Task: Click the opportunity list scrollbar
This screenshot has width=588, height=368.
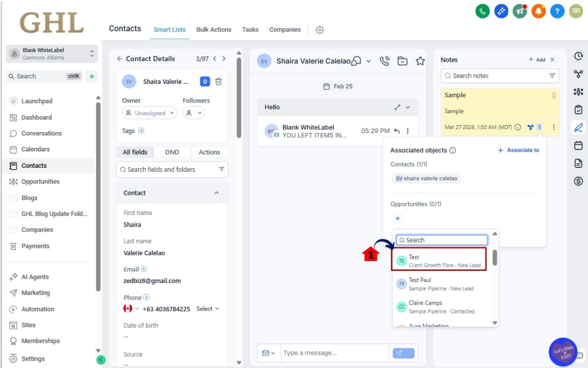Action: pos(495,258)
